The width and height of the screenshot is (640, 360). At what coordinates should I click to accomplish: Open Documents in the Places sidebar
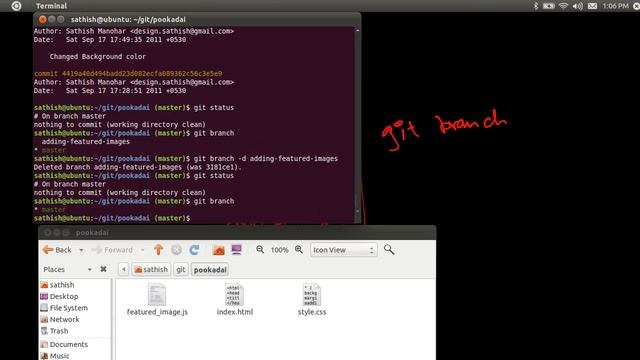[x=64, y=344]
